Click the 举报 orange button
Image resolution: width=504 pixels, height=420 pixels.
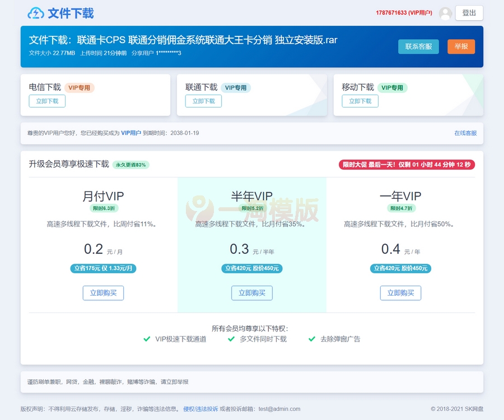click(x=461, y=46)
